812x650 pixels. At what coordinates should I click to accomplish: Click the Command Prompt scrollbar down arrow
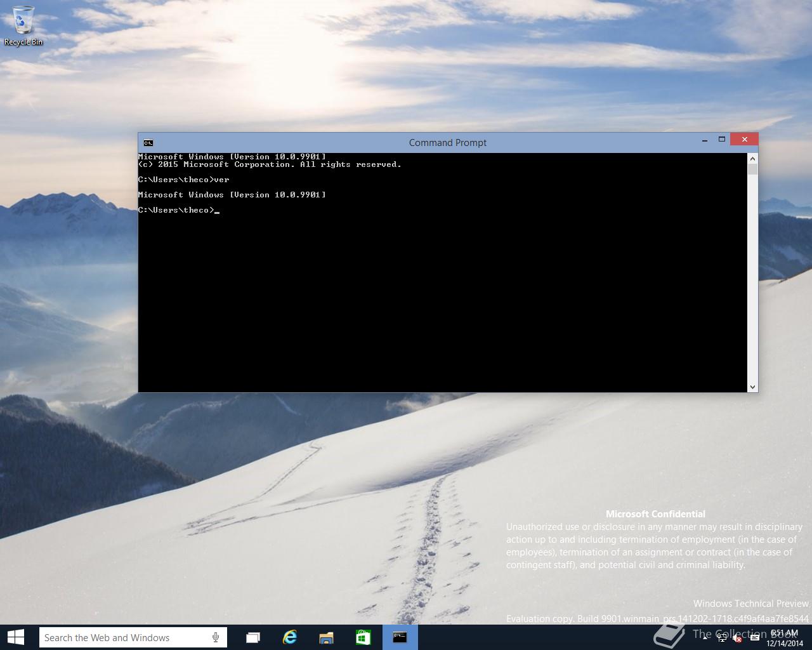click(753, 387)
